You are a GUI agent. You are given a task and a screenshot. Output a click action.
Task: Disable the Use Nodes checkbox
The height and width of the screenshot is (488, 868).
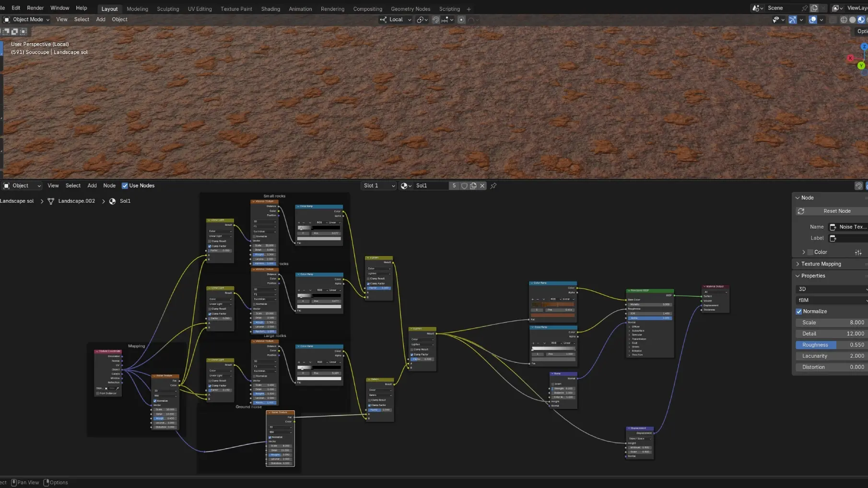(x=125, y=186)
